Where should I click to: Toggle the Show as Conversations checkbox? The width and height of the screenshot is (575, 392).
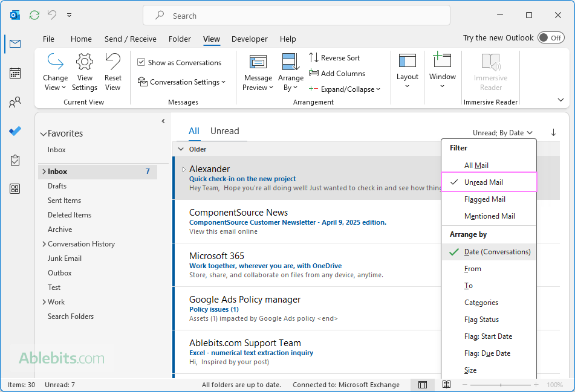[141, 62]
